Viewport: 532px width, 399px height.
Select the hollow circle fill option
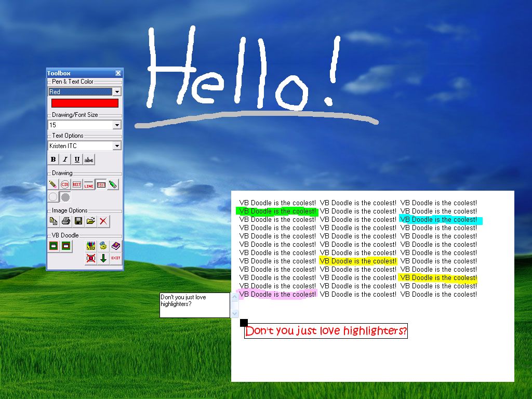click(x=54, y=197)
